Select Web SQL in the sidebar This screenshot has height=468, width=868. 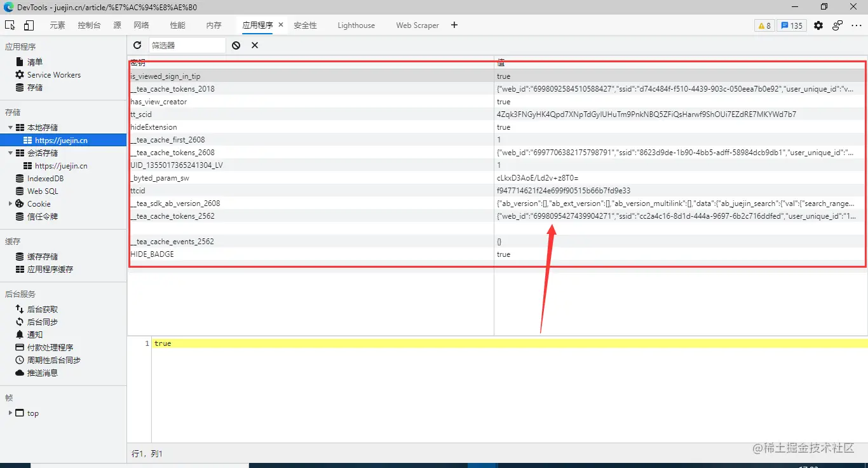[43, 191]
